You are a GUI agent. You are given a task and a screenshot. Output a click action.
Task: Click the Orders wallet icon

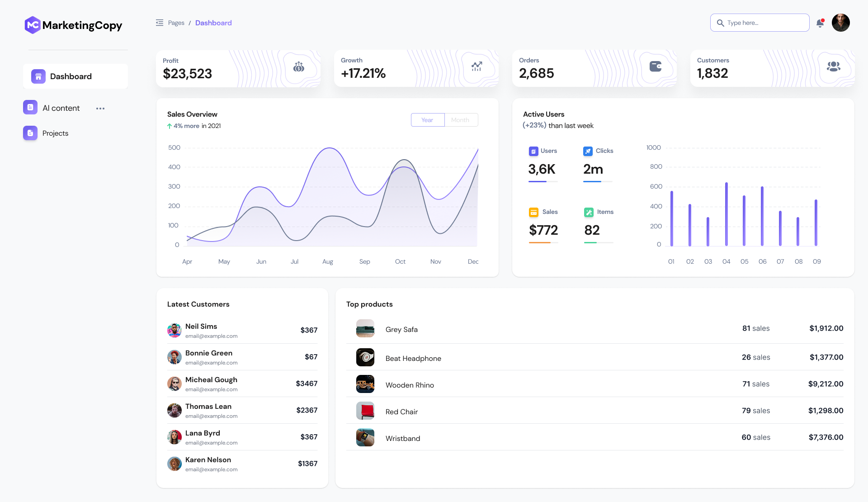pos(655,66)
